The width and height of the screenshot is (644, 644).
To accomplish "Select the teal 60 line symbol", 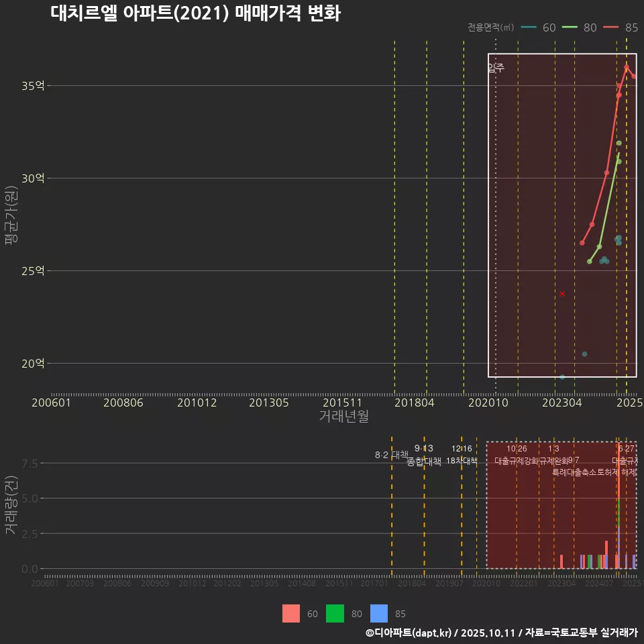I will point(528,28).
